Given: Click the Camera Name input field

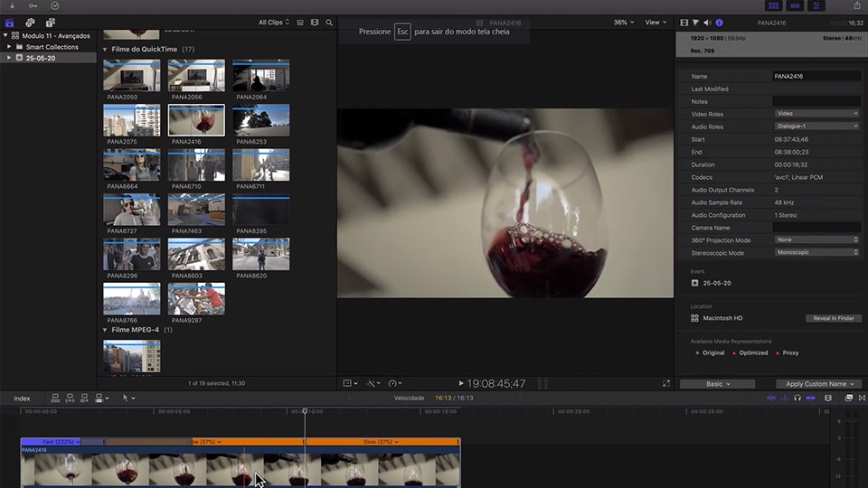Looking at the screenshot, I should (816, 228).
